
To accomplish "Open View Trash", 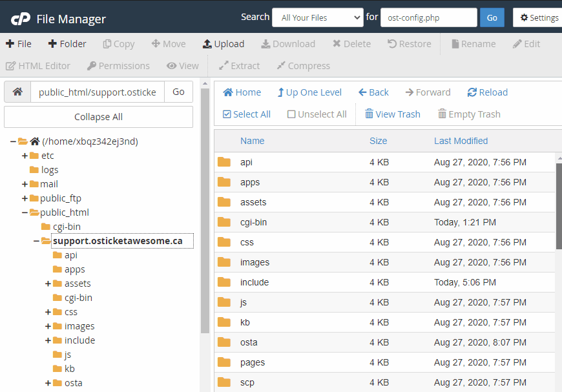I will [393, 114].
